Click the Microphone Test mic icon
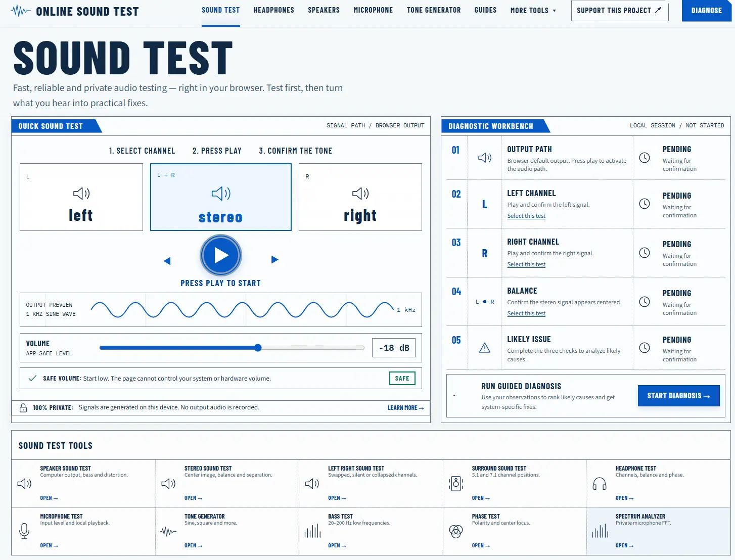The width and height of the screenshot is (735, 560). 24,531
